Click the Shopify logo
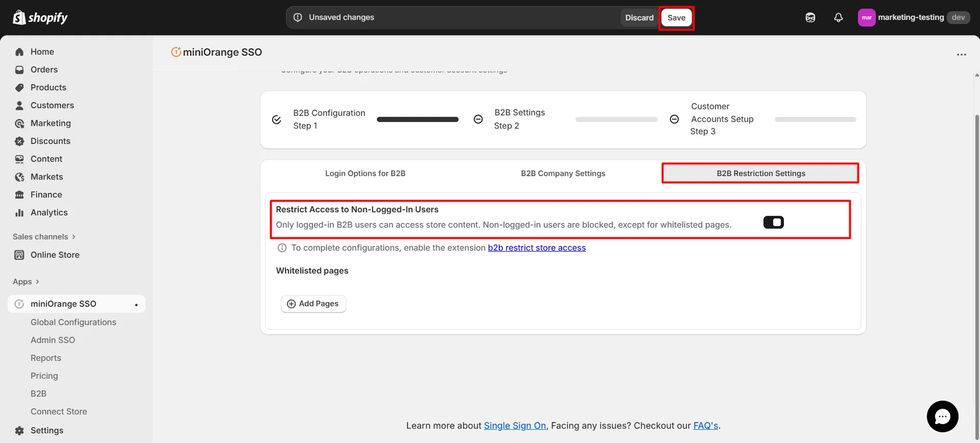 (40, 17)
